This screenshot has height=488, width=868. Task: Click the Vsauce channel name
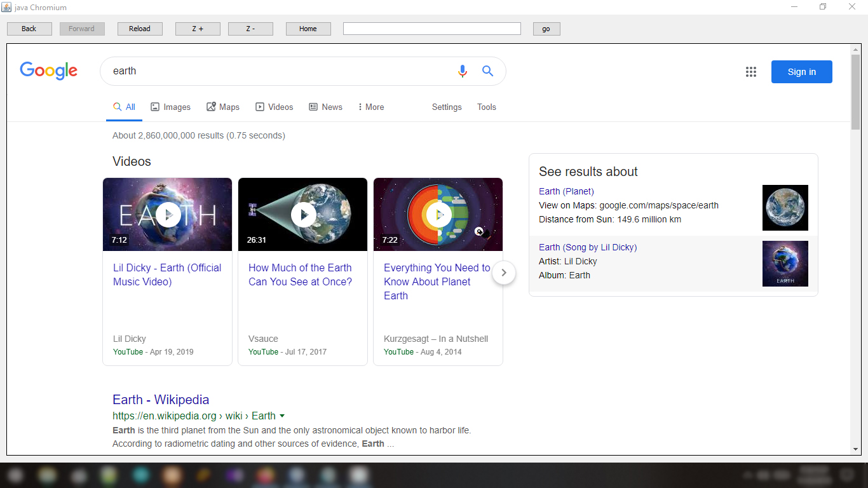(263, 339)
